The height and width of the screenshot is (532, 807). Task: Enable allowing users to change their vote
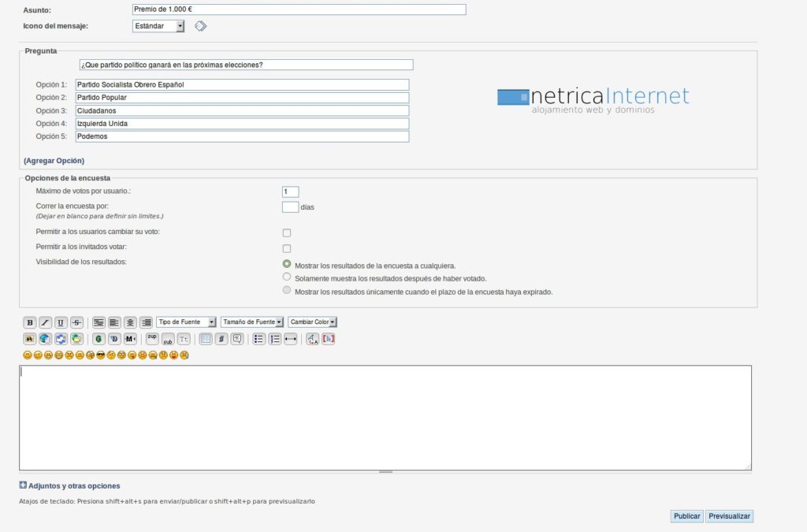pyautogui.click(x=287, y=233)
